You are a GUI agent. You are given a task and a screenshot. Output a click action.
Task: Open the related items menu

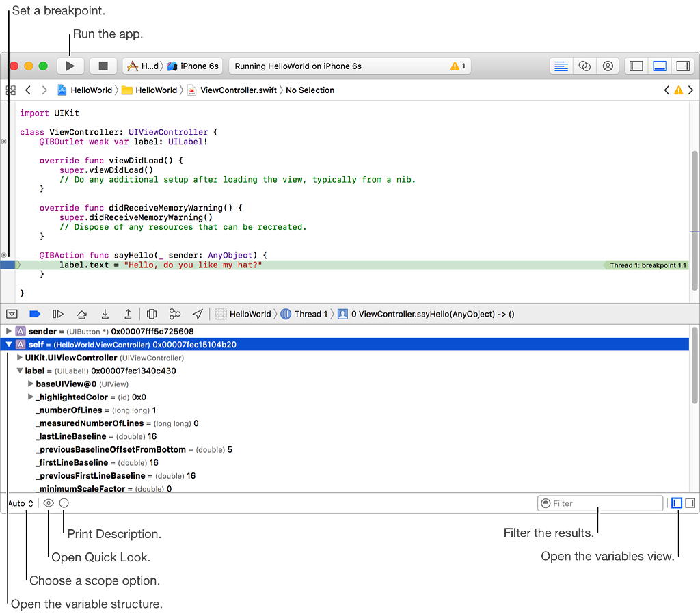click(11, 90)
